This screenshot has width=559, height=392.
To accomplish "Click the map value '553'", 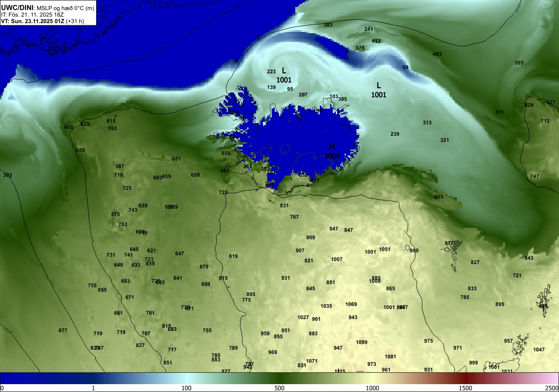I will point(112,128).
